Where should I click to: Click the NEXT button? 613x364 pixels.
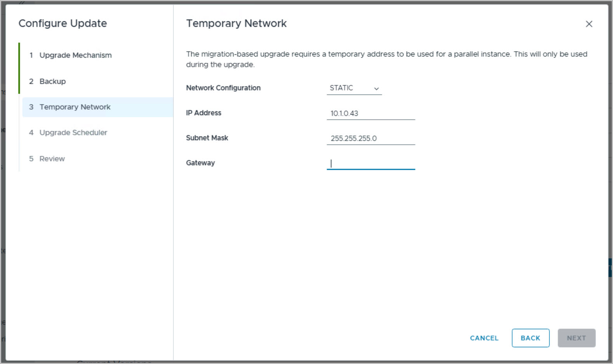(576, 338)
